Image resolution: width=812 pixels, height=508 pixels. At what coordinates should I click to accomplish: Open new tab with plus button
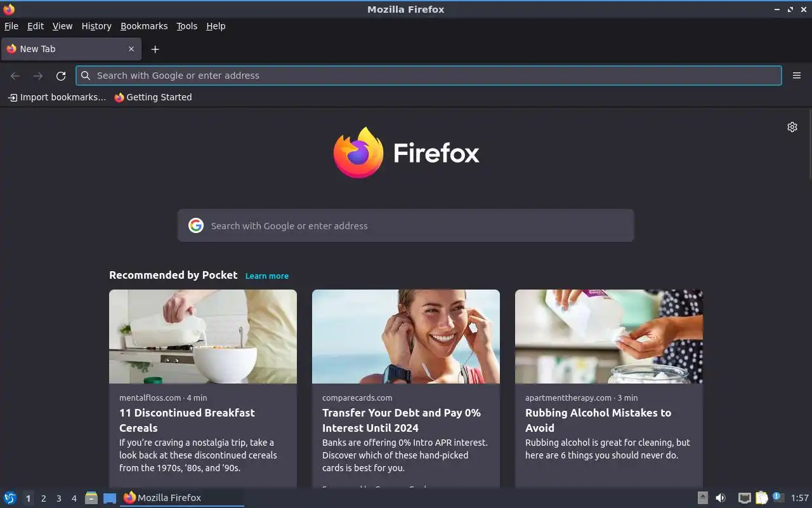click(155, 49)
